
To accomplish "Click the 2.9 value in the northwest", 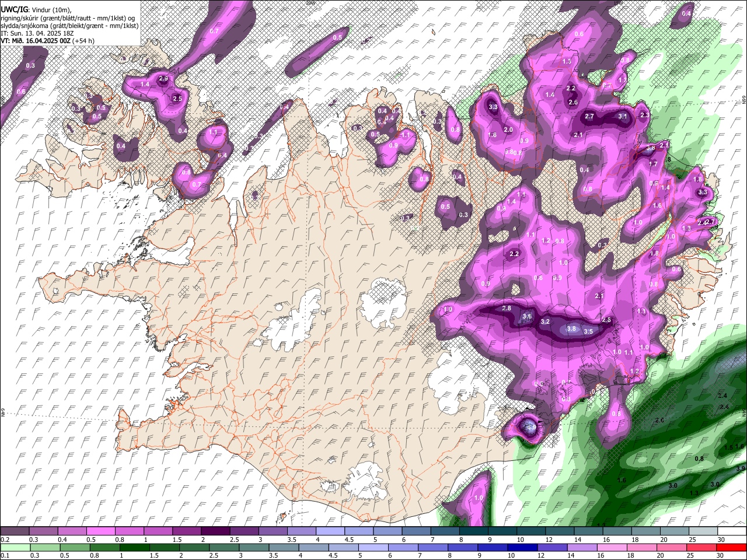I will [x=163, y=79].
